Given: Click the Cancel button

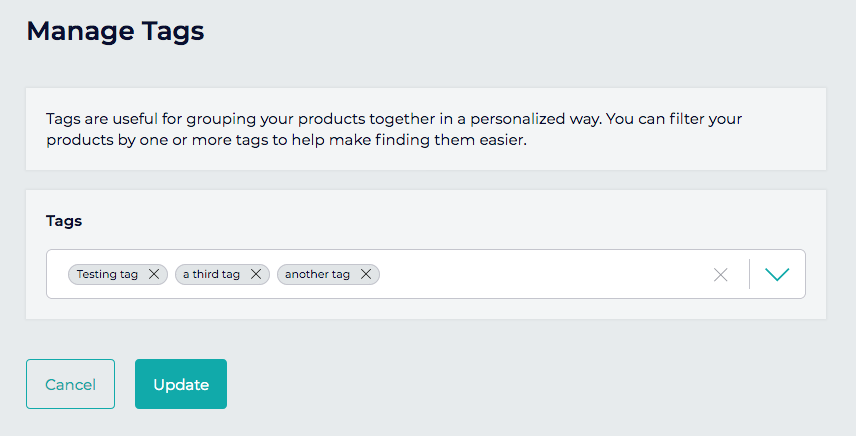Looking at the screenshot, I should [70, 384].
